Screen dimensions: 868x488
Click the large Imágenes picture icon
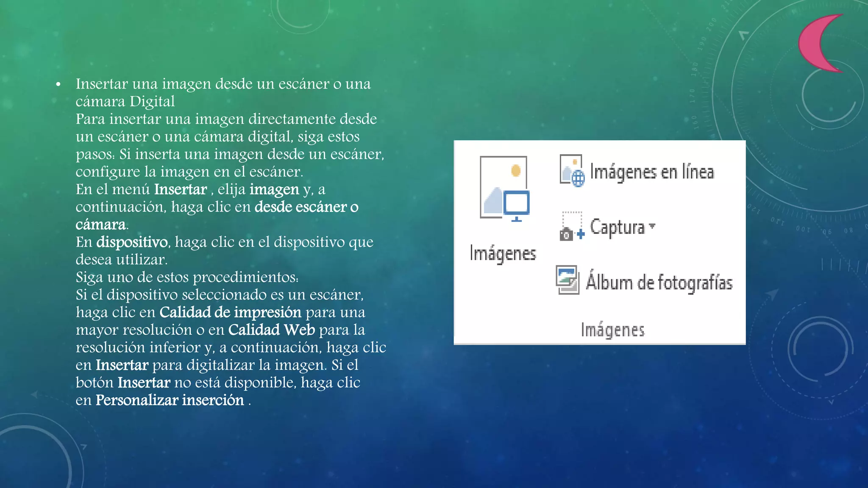[505, 189]
